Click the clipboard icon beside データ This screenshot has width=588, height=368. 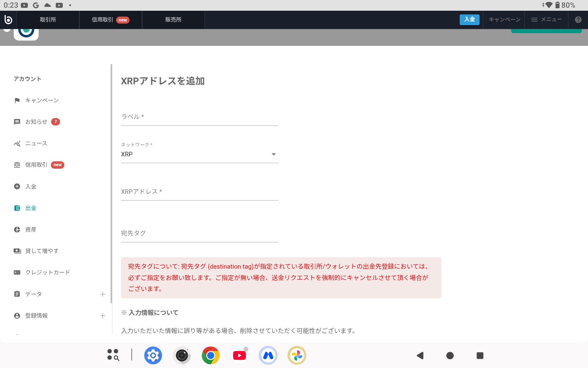click(17, 294)
